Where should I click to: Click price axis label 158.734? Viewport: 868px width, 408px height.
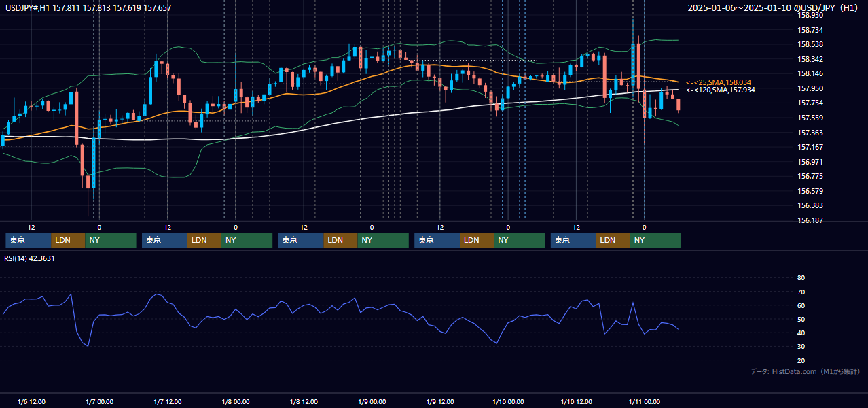pyautogui.click(x=810, y=30)
